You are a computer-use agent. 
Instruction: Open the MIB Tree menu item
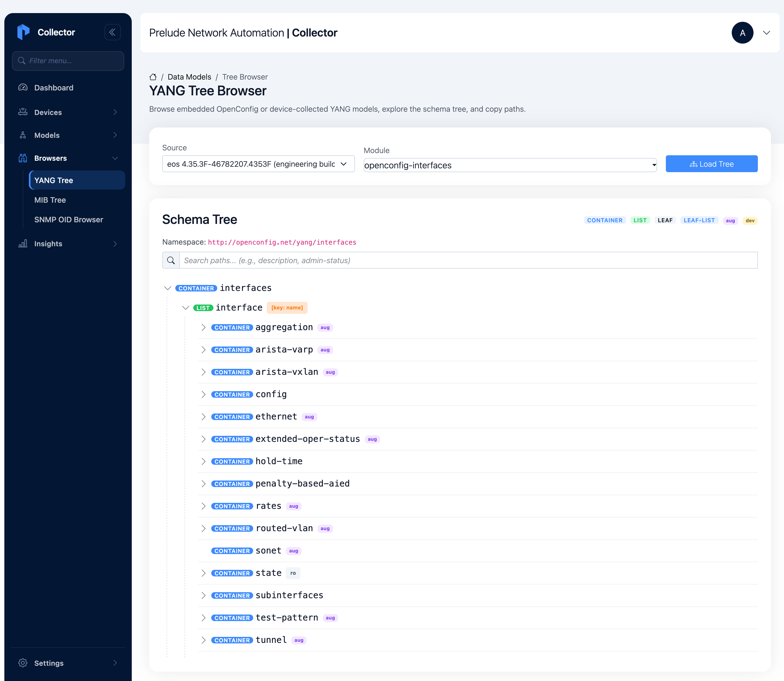(77, 200)
